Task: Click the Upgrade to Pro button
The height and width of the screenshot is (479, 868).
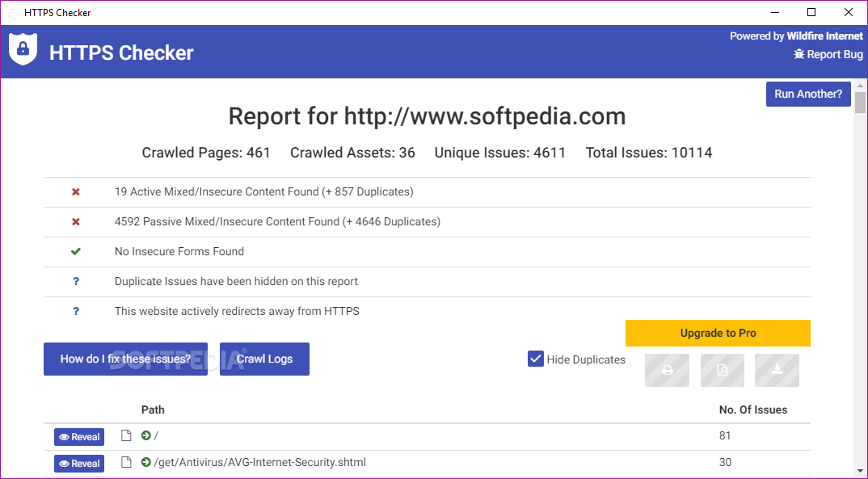Action: (718, 333)
